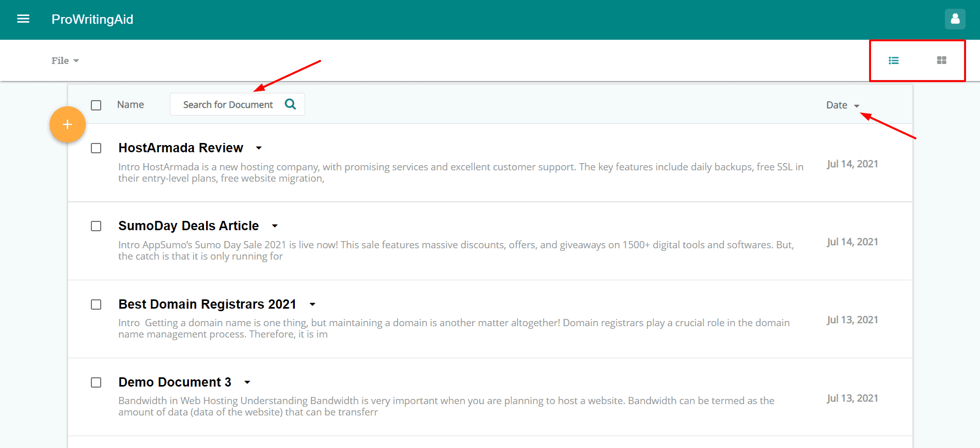
Task: Check the Best Domain Registrars 2021 box
Action: tap(96, 305)
